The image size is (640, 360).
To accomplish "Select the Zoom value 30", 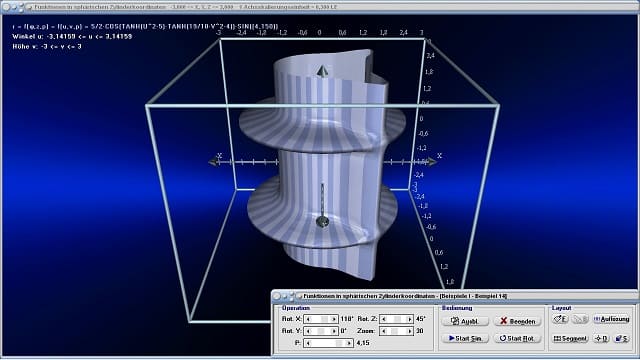I will click(420, 331).
